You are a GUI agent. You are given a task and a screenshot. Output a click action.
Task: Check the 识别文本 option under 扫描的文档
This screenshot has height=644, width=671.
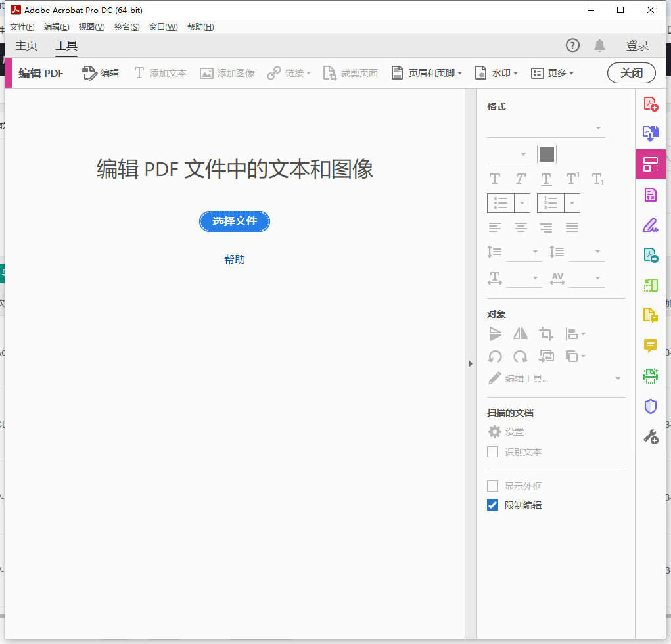(x=492, y=451)
